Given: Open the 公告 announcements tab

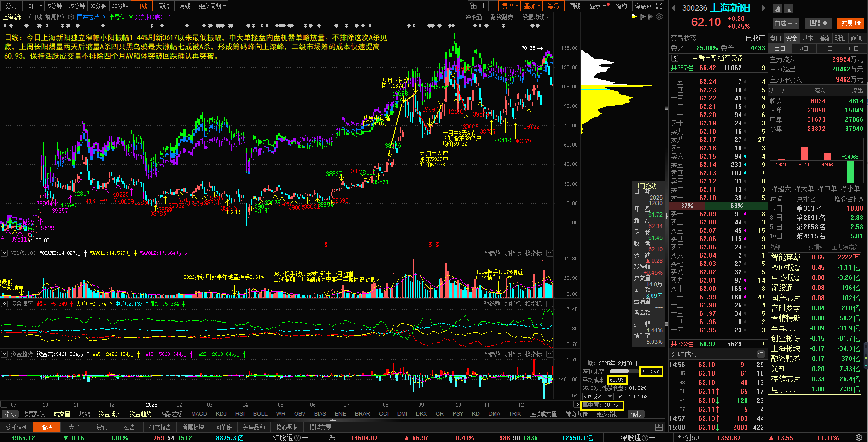Looking at the screenshot, I should pos(129,427).
